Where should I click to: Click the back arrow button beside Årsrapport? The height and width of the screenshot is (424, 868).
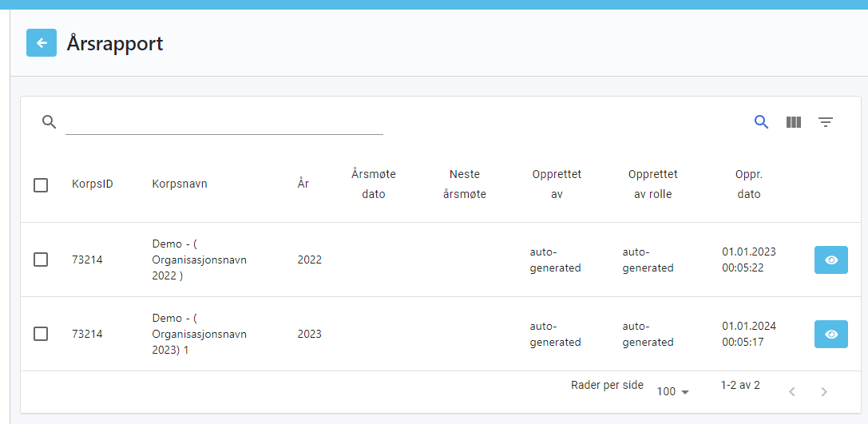[x=42, y=43]
